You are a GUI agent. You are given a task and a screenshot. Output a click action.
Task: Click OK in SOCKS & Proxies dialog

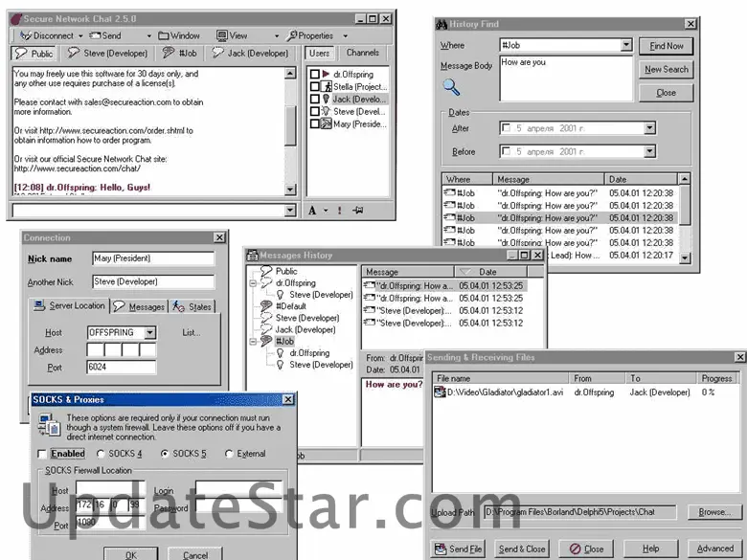click(x=131, y=555)
